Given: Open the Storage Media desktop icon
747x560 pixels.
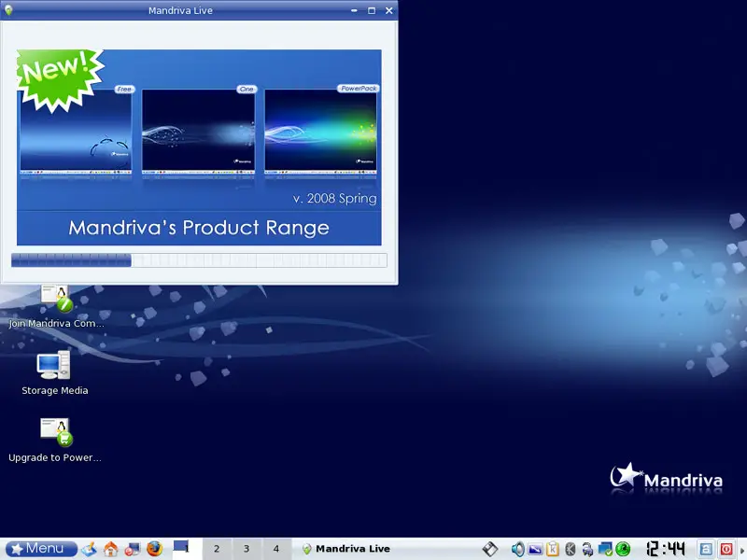Looking at the screenshot, I should coord(54,372).
